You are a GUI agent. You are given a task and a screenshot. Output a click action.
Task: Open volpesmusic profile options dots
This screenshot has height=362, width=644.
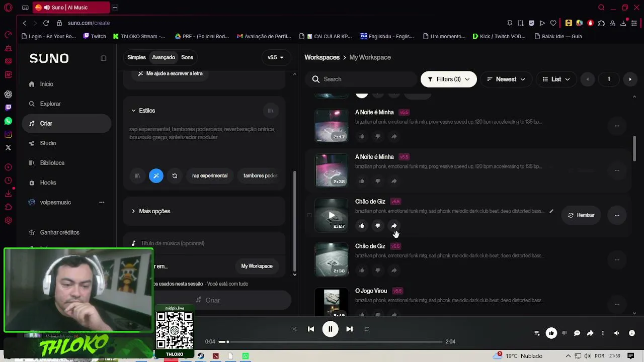point(102,202)
